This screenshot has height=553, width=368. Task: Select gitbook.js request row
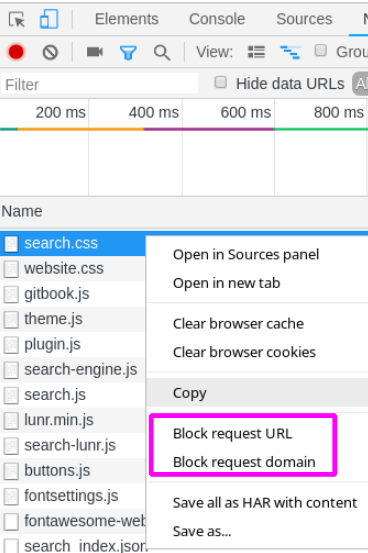point(73,294)
